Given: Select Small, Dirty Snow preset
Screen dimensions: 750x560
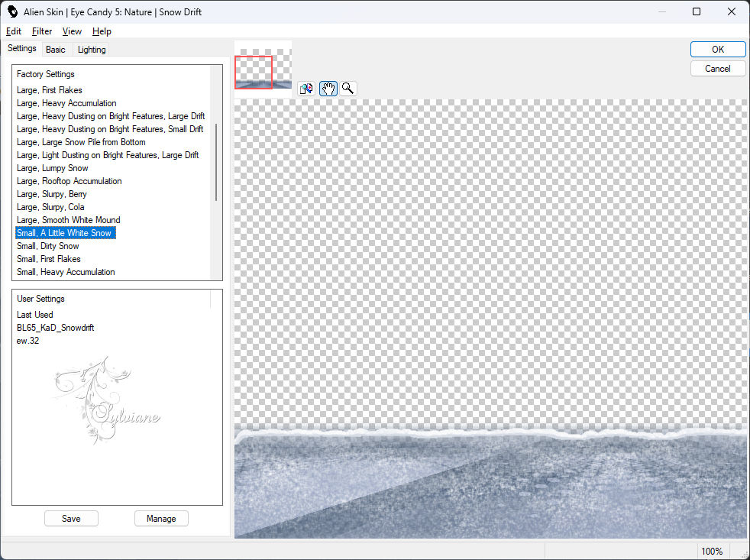Looking at the screenshot, I should [x=48, y=245].
